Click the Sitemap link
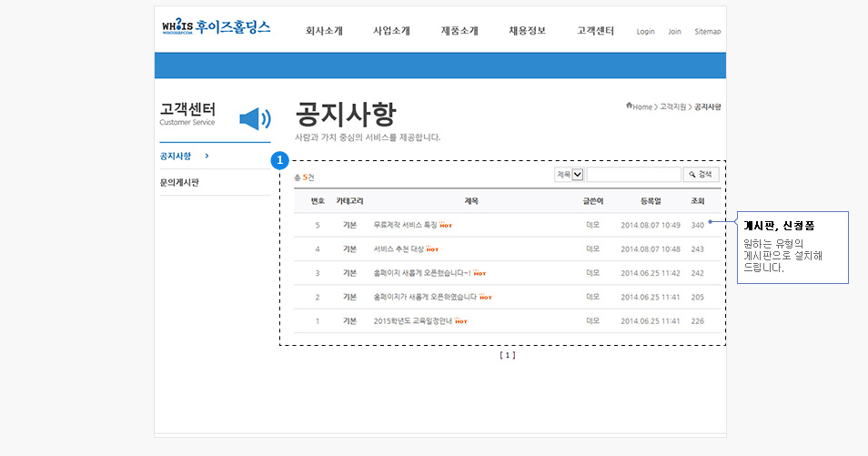This screenshot has height=456, width=868. click(x=707, y=32)
